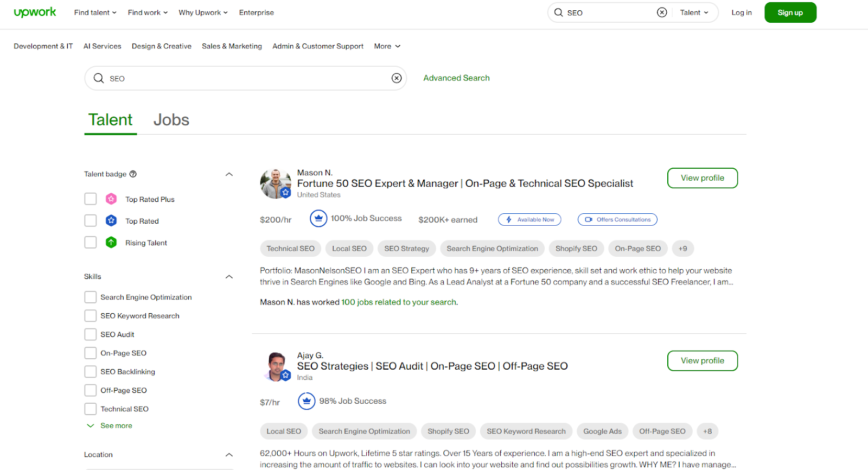Click Mason N.'s Shopify SEO skill tag
868x470 pixels.
(576, 249)
